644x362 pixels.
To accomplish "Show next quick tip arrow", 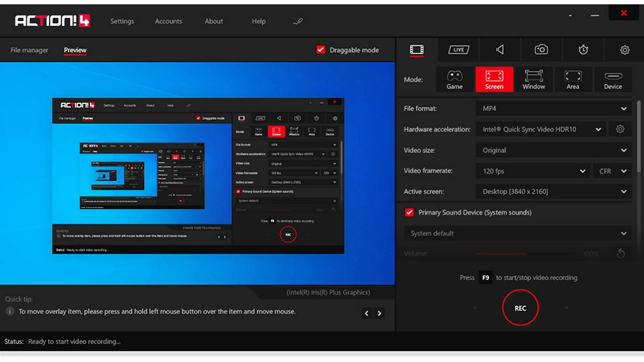I will 379,313.
